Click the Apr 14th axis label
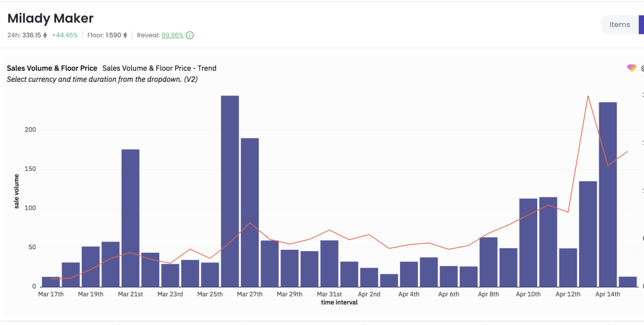The image size is (644, 325). (608, 294)
